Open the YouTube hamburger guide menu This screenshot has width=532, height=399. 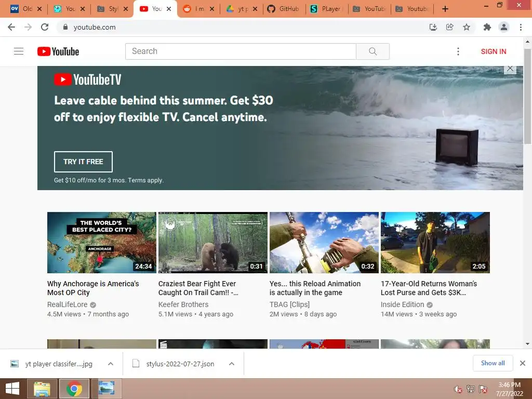[19, 51]
